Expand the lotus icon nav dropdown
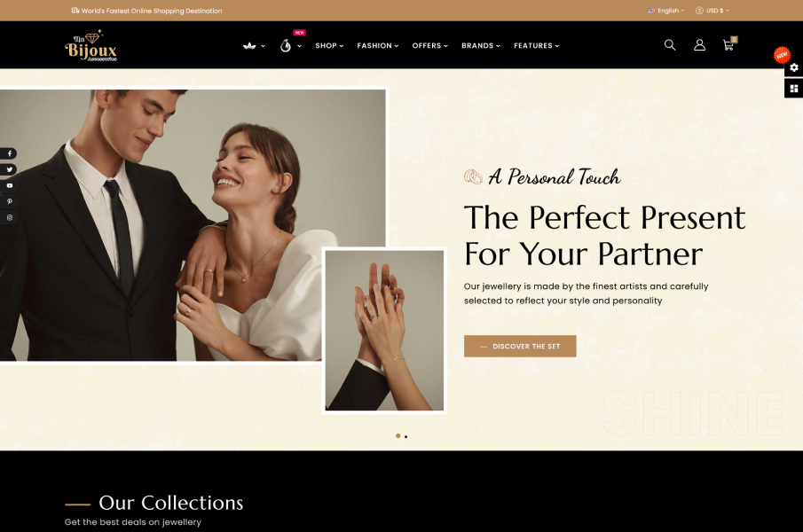 point(254,45)
